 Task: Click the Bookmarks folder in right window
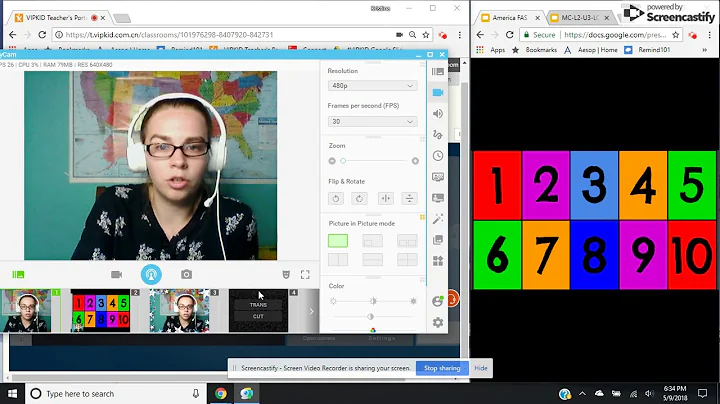point(534,50)
